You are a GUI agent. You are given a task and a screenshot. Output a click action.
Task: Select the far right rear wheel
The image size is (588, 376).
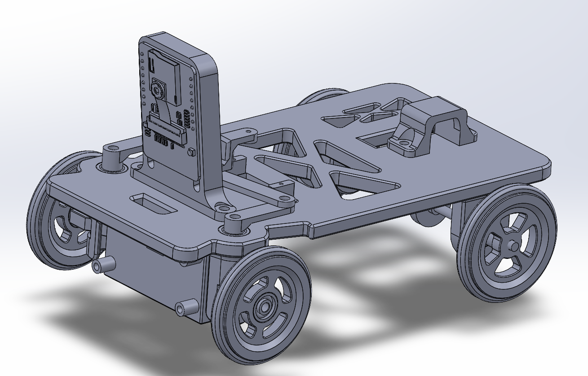pyautogui.click(x=507, y=244)
